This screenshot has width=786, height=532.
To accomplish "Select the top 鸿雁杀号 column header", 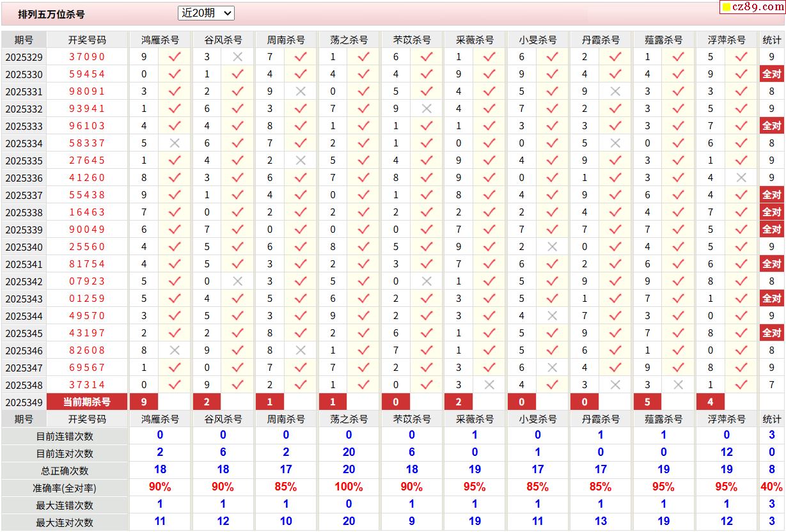I will 160,40.
